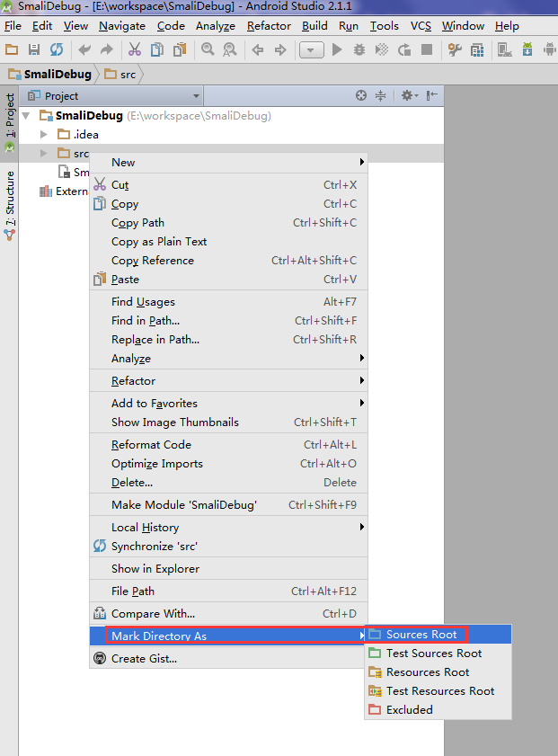Click the Replace toolbar icon
The width and height of the screenshot is (558, 756).
coord(230,49)
